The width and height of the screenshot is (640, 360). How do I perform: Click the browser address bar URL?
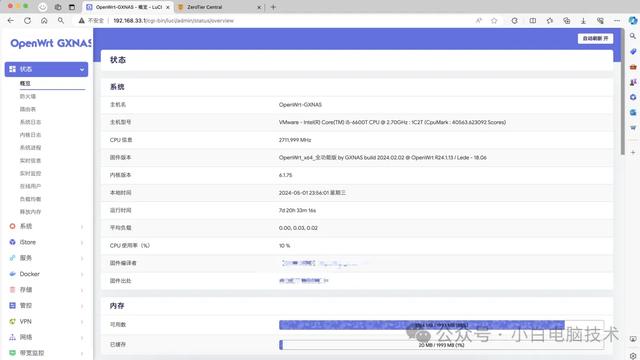(173, 20)
